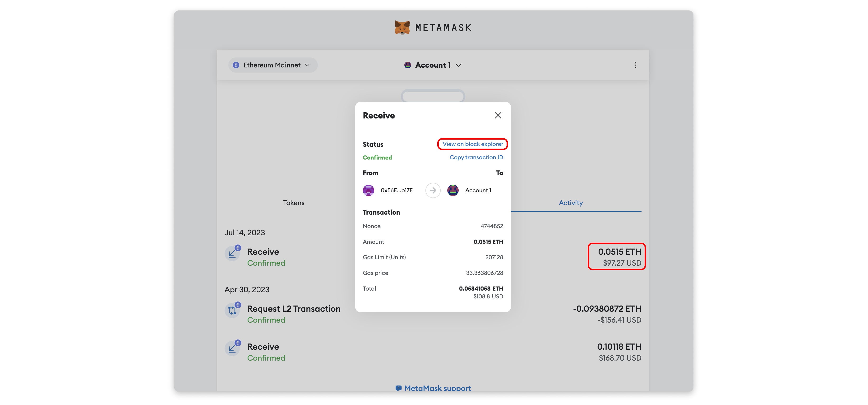Open the MetaMask support link
868x405 pixels.
[x=438, y=388]
